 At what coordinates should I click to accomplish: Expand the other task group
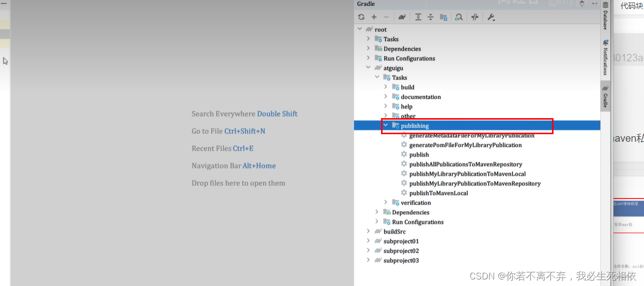pyautogui.click(x=386, y=116)
